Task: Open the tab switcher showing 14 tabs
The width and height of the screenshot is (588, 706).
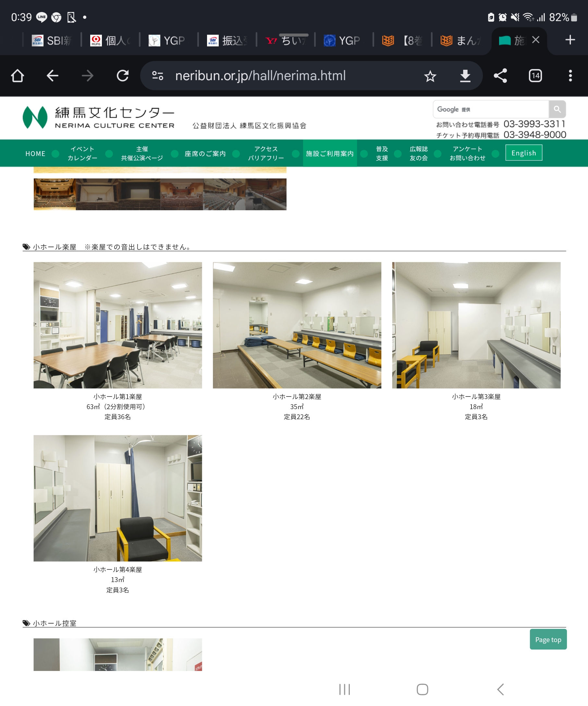Action: [535, 75]
